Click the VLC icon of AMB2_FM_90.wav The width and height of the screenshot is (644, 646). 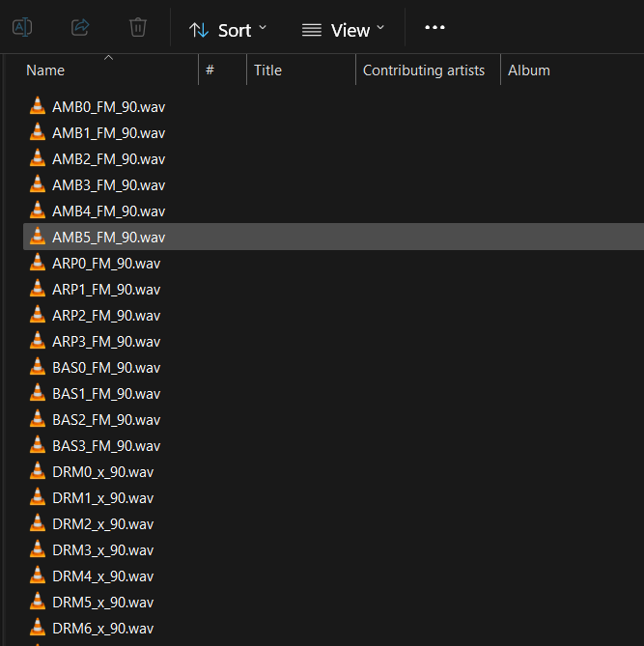coord(38,157)
